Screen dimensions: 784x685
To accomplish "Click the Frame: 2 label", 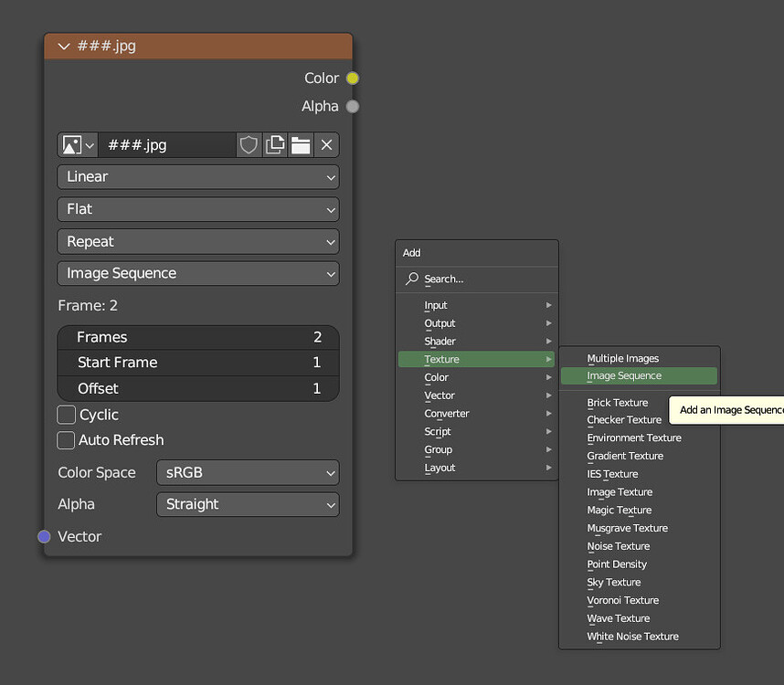I will pos(88,306).
